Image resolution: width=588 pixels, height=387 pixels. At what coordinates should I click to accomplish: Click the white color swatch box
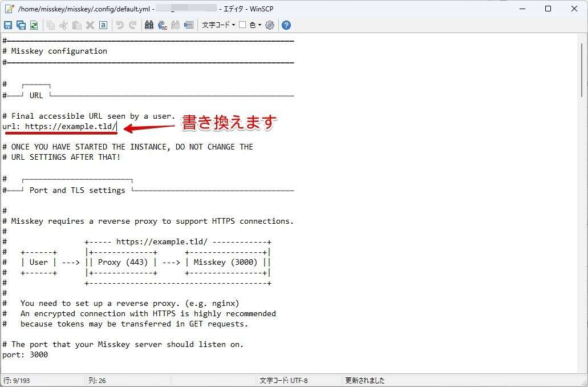242,25
